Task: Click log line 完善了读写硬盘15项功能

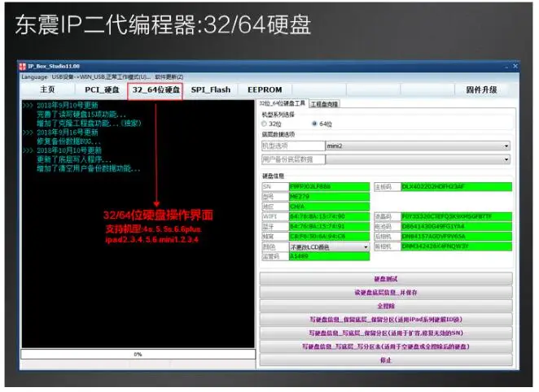Action: [81, 115]
